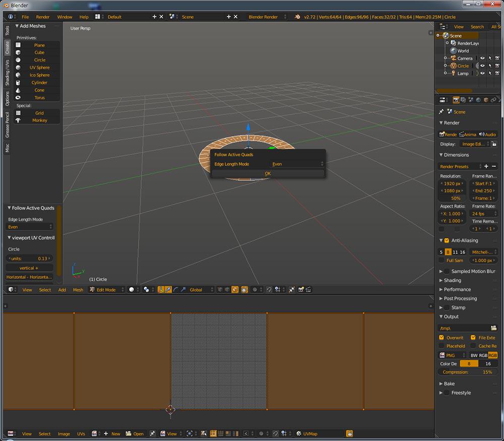Viewport: 504px width, 441px height.
Task: Expand RenderLayers in outliner
Action: (447, 43)
